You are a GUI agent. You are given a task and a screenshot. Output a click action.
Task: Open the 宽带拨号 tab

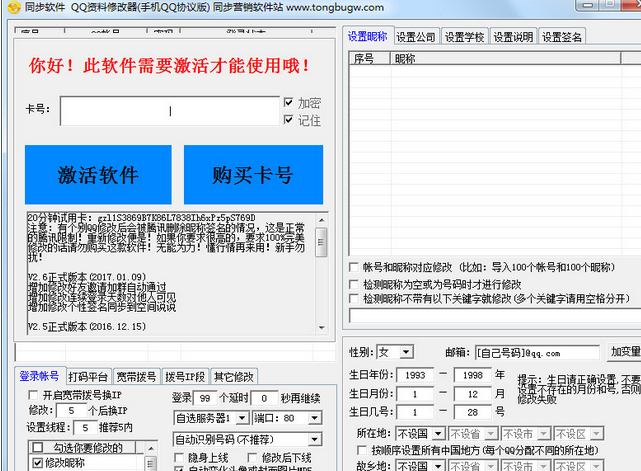click(136, 377)
